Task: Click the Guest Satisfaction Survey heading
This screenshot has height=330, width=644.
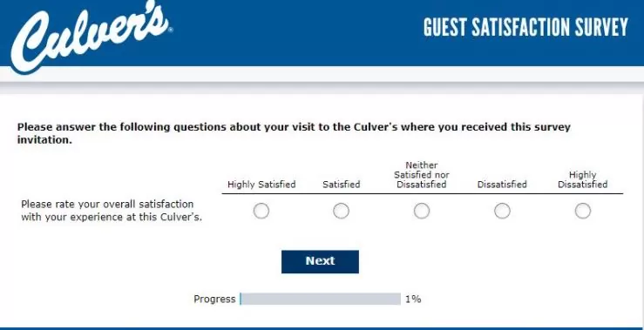Action: pos(525,27)
